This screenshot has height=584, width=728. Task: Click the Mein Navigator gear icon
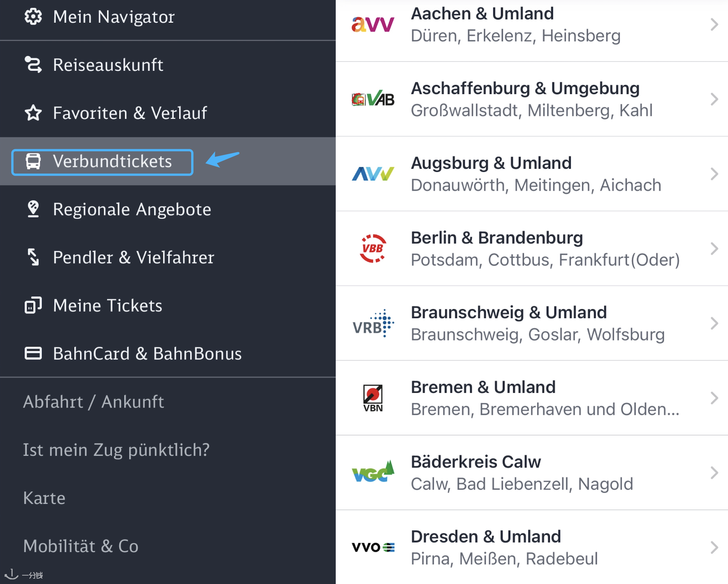(x=33, y=16)
